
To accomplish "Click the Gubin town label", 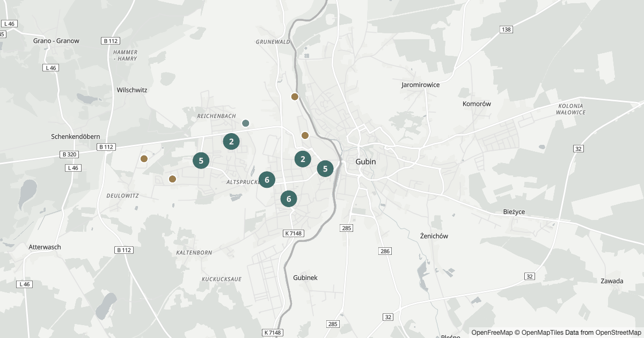I will (x=365, y=161).
